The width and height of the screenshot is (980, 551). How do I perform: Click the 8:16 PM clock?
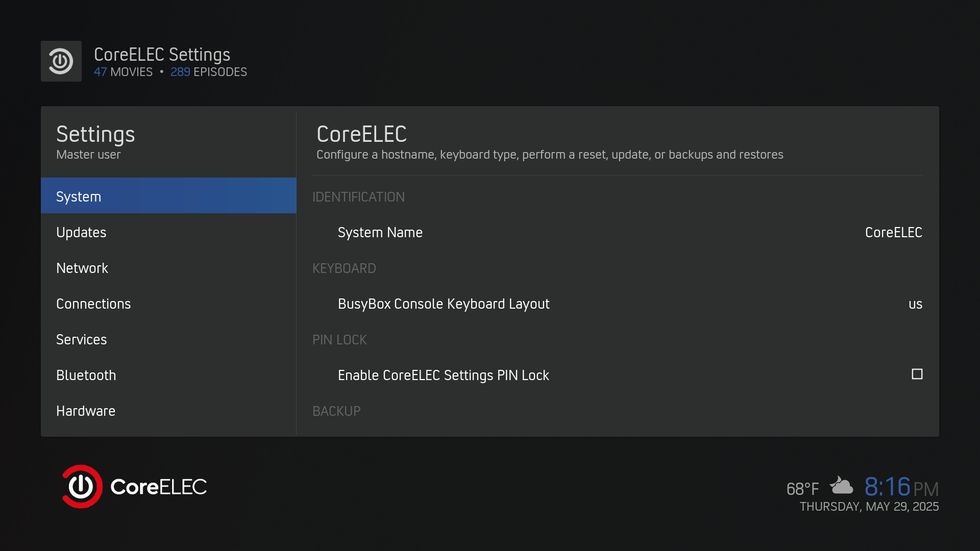[901, 487]
